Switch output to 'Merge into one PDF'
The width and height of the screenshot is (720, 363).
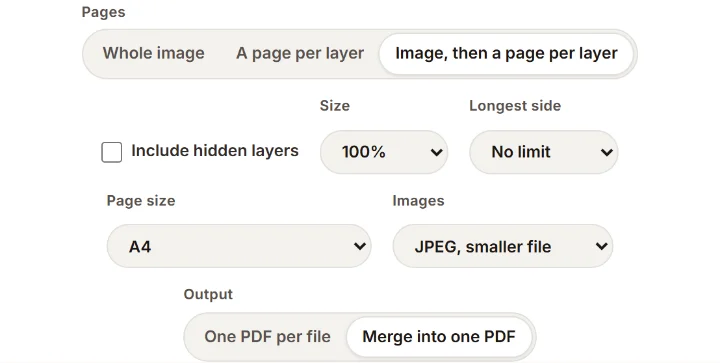pyautogui.click(x=439, y=337)
